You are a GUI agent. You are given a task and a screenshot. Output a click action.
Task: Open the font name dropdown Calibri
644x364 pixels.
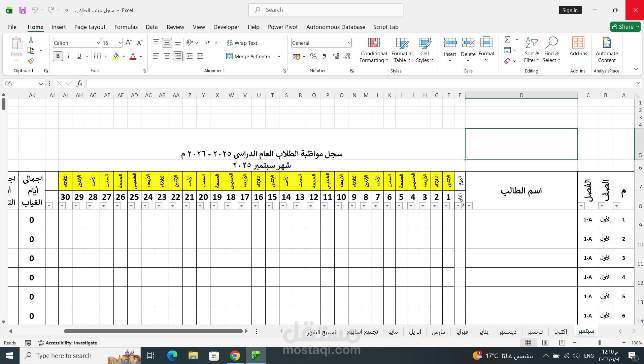98,43
